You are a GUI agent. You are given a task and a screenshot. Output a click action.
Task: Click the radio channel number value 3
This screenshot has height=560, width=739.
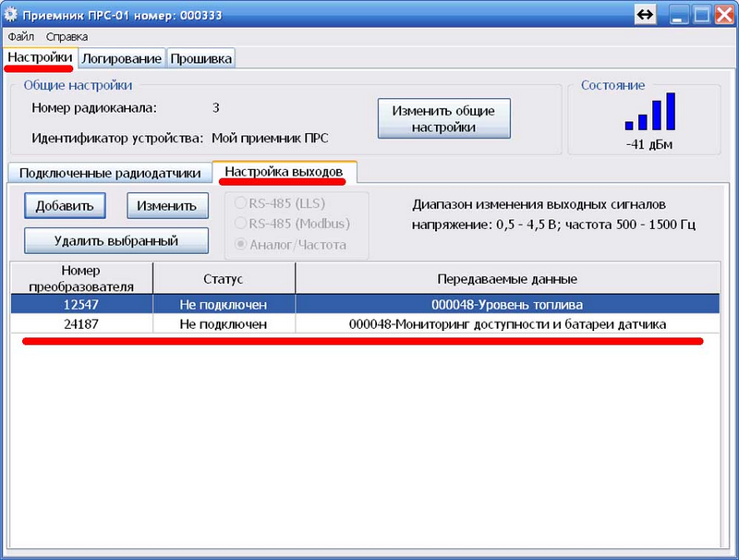pos(216,107)
